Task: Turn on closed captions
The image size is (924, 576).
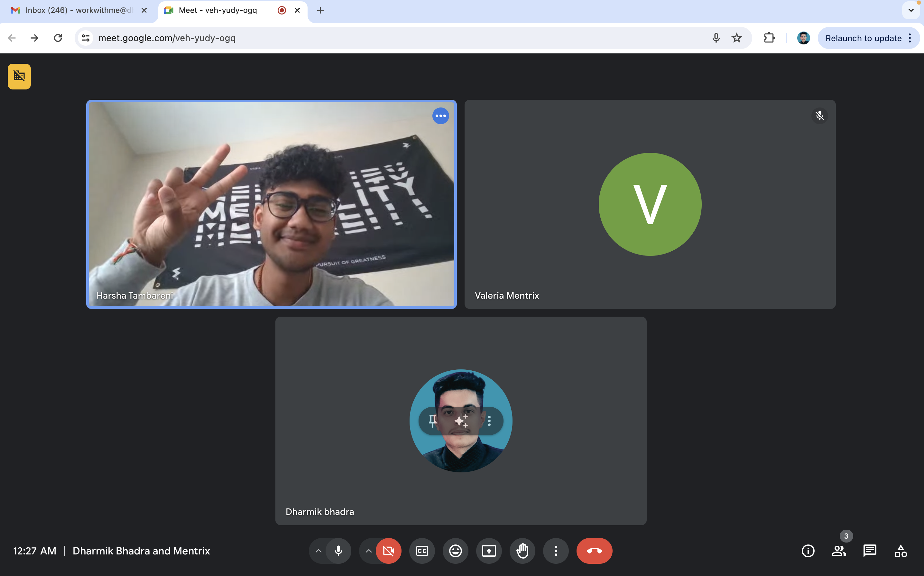Action: point(422,551)
